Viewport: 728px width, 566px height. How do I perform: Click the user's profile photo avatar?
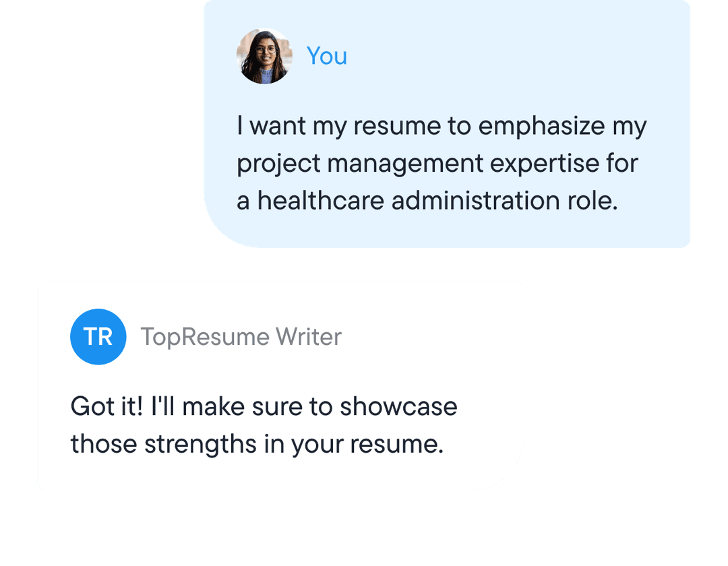coord(264,57)
